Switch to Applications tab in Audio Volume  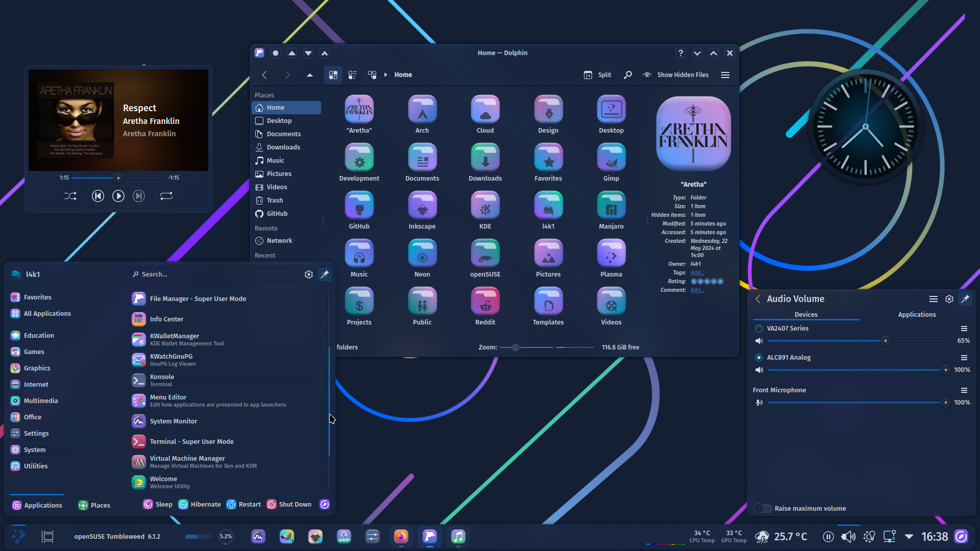(917, 315)
